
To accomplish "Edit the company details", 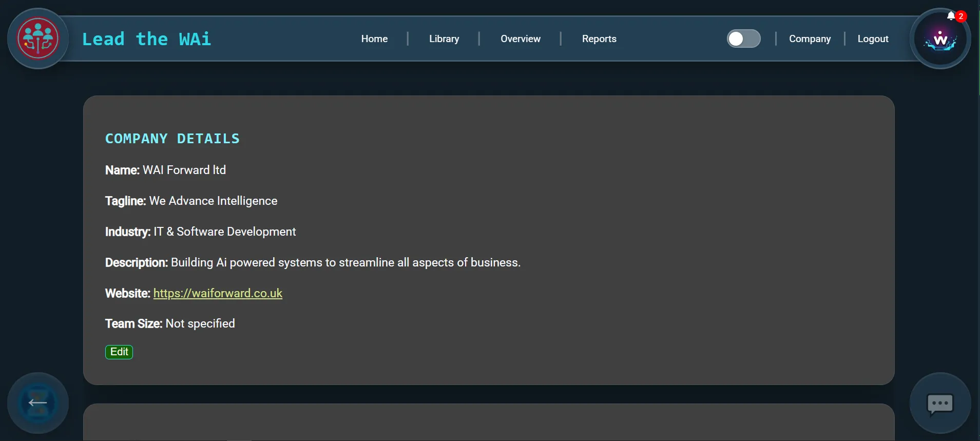I will point(119,352).
